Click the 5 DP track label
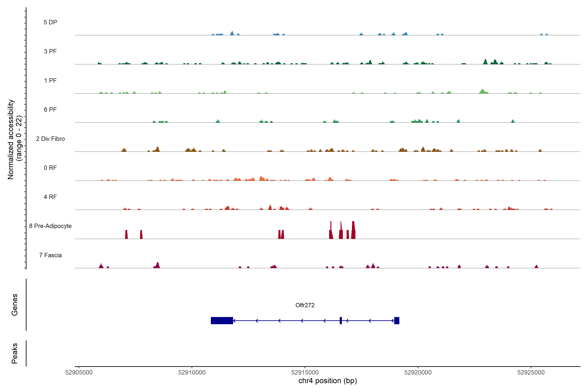Image resolution: width=588 pixels, height=392 pixels. pyautogui.click(x=50, y=22)
